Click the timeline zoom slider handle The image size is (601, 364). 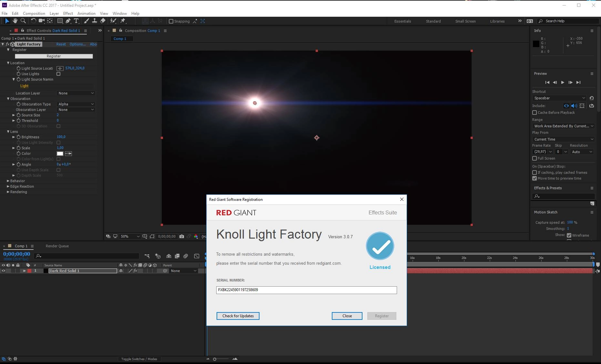click(215, 359)
